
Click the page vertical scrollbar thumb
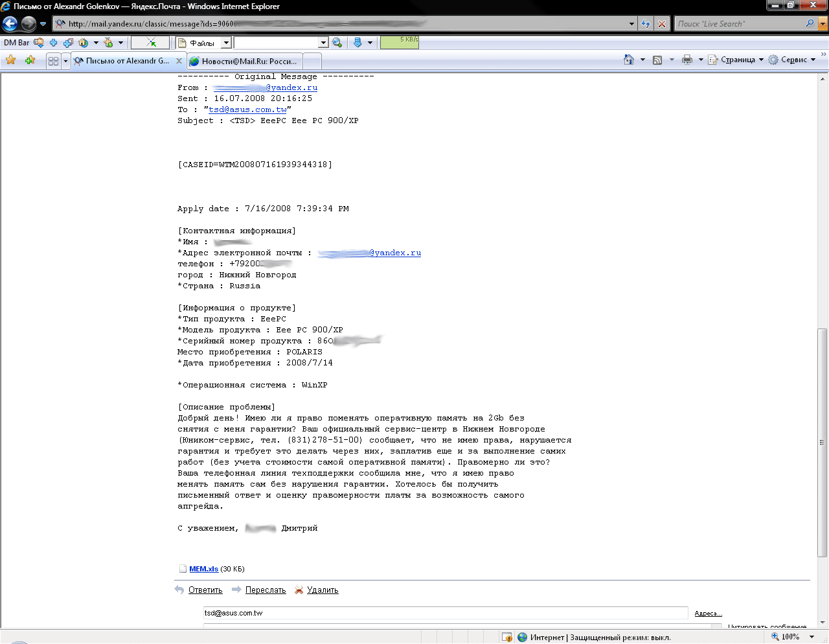pos(823,443)
